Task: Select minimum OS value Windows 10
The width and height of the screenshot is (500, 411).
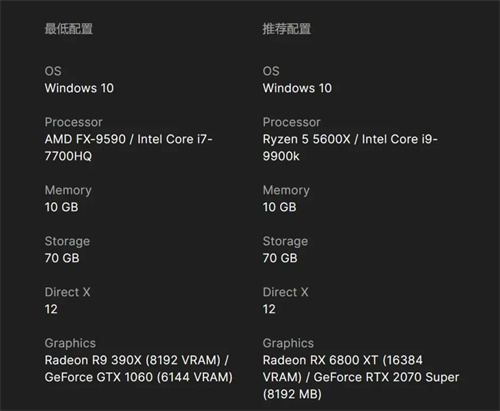Action: 79,88
